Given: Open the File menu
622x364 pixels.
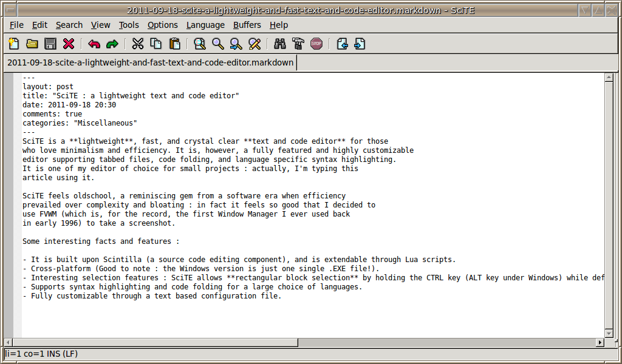Looking at the screenshot, I should [x=16, y=25].
